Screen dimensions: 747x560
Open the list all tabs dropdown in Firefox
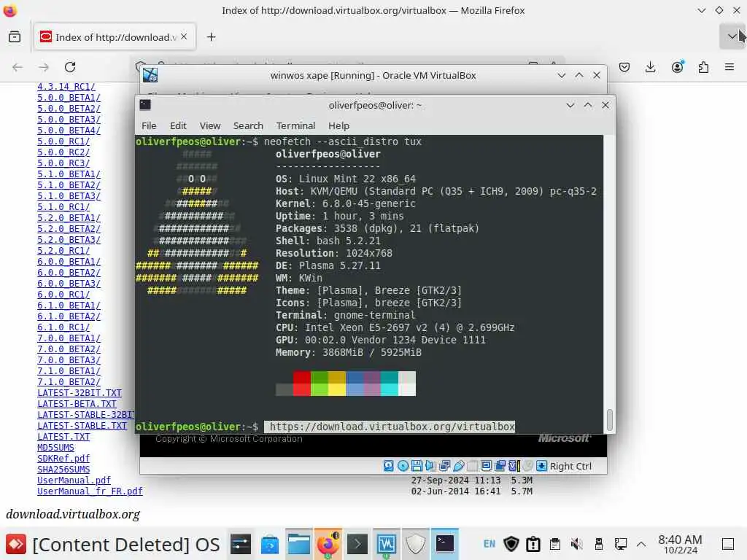tap(732, 36)
